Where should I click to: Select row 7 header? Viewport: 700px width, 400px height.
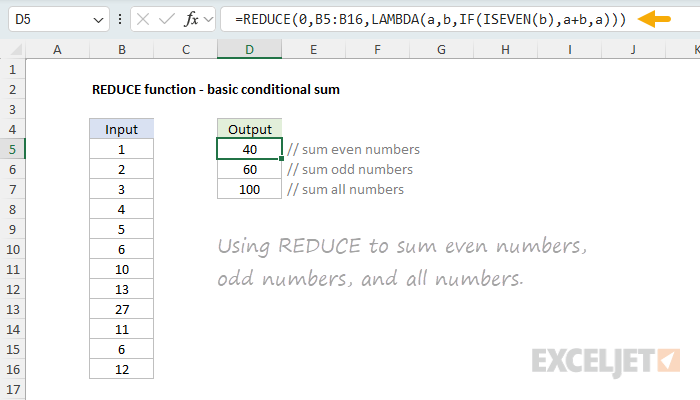coord(12,189)
